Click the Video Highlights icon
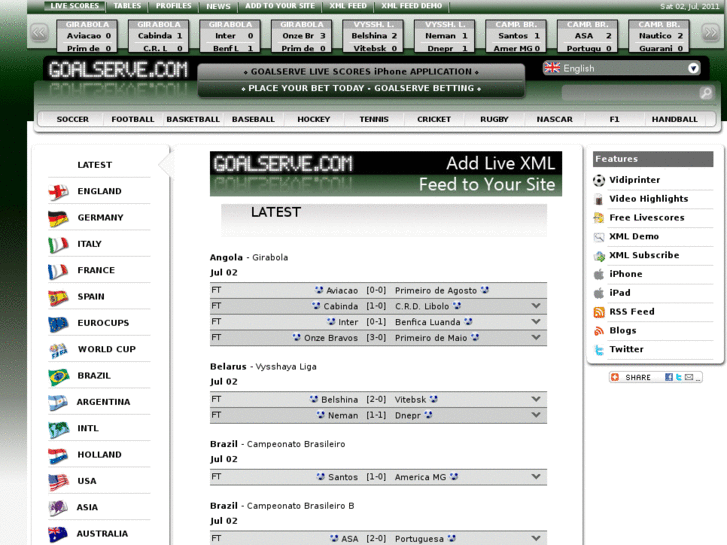Screen dimensions: 727x545 (x=599, y=199)
